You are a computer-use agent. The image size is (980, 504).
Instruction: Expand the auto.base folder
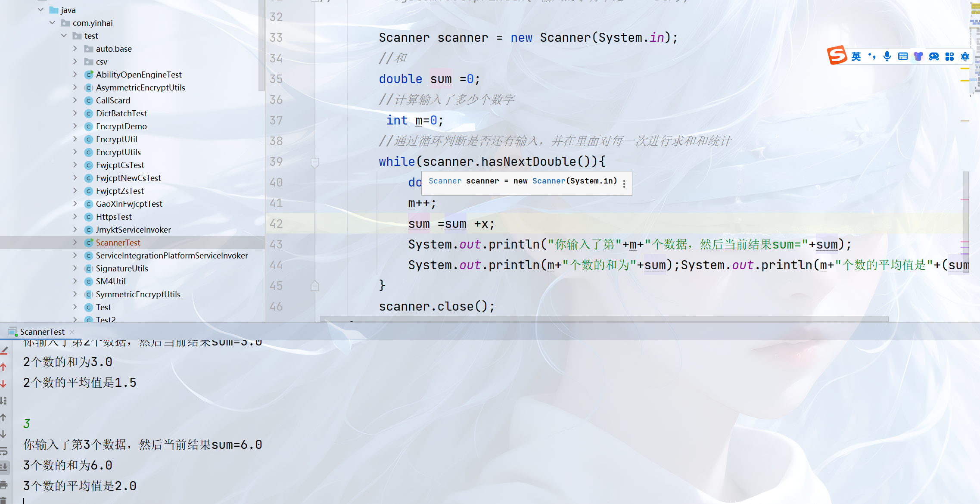click(x=75, y=49)
